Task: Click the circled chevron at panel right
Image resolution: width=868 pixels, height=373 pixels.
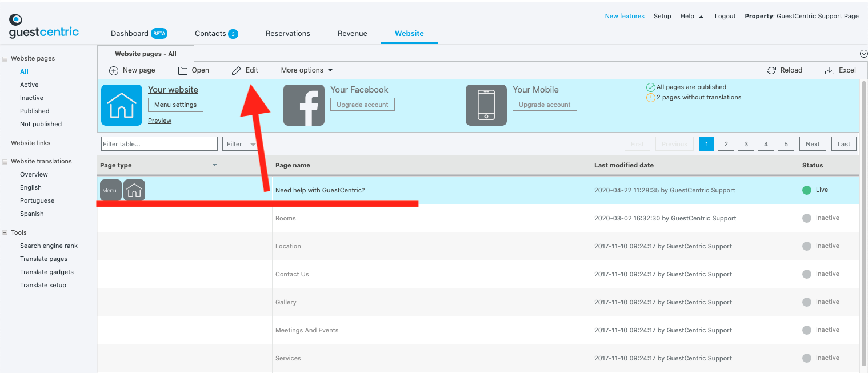Action: tap(863, 54)
